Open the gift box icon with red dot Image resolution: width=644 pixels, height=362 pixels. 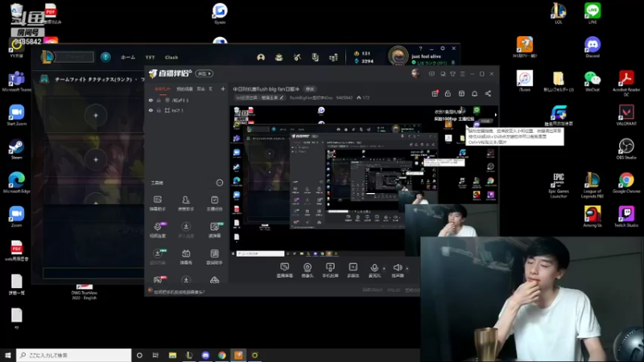(435, 93)
